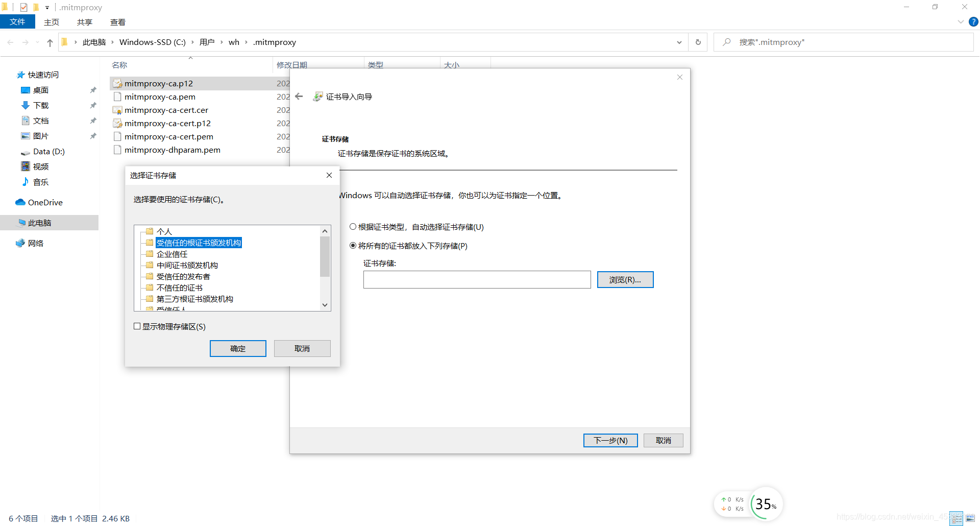
Task: Open Explorer help via the question mark icon
Action: pyautogui.click(x=973, y=22)
